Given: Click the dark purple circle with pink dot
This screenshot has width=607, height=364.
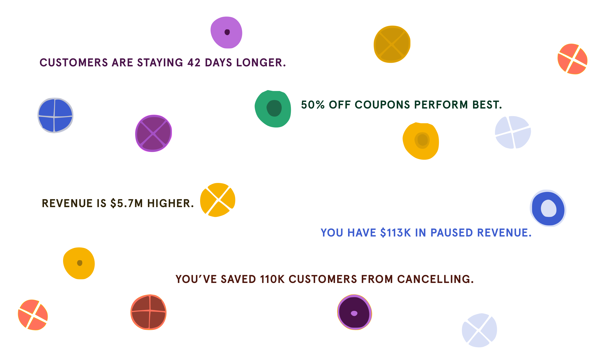Looking at the screenshot, I should [x=354, y=312].
